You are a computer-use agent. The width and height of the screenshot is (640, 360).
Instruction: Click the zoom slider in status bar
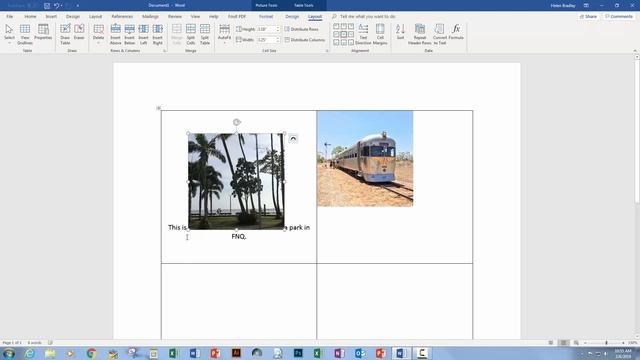pyautogui.click(x=604, y=343)
